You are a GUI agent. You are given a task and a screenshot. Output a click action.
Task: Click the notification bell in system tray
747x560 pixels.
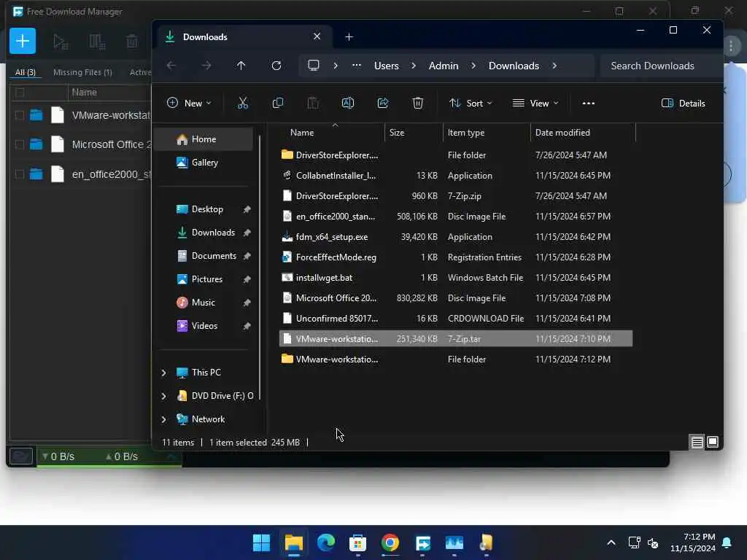coord(727,542)
